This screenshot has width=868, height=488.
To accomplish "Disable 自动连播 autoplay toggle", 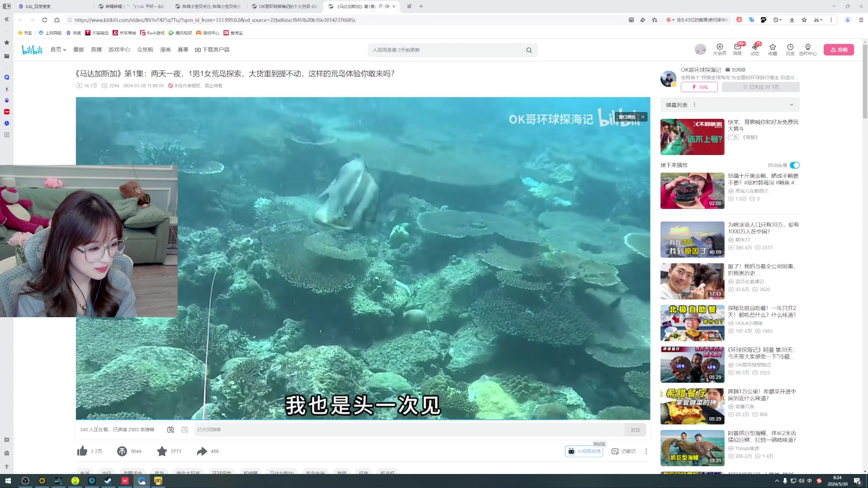I will pos(795,165).
